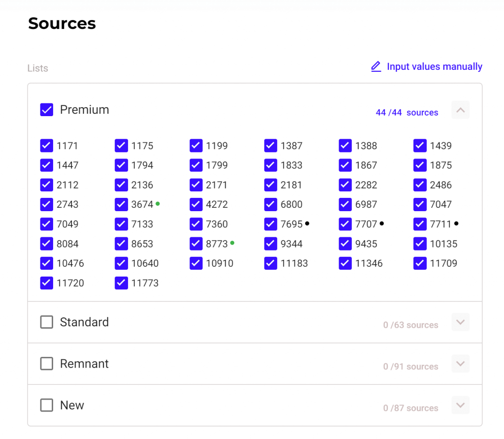Uncheck the Premium list checkbox

coord(47,110)
